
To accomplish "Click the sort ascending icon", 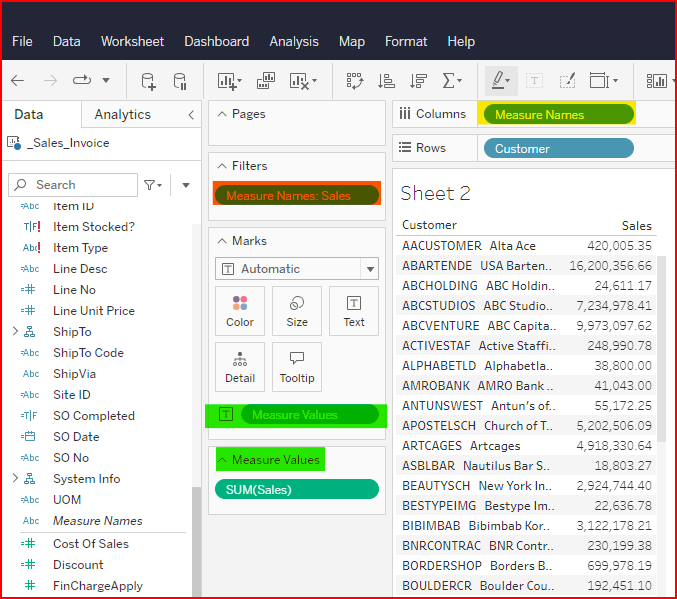I will tap(386, 80).
